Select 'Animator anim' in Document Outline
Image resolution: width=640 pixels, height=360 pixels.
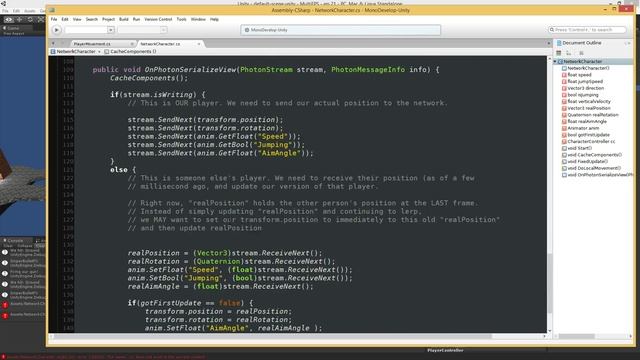[x=583, y=129]
